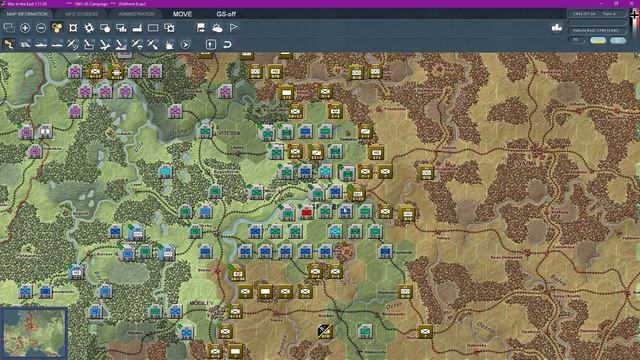
Task: Toggle the highlighted yellow circles icon
Action: [x=57, y=28]
